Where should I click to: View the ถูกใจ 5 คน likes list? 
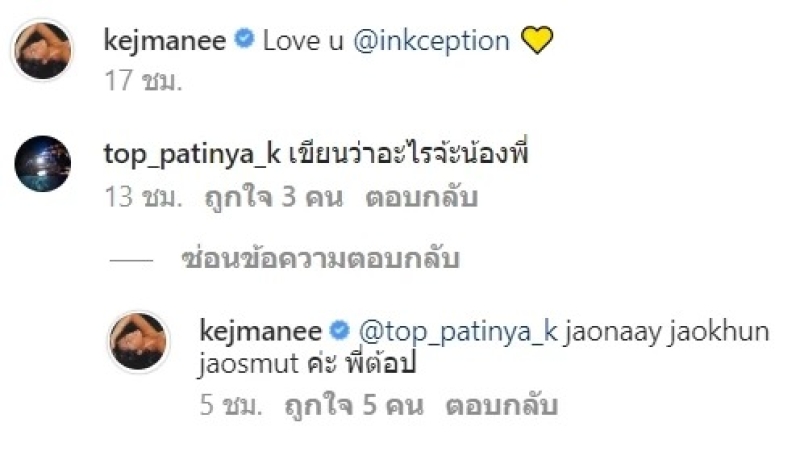click(x=353, y=407)
